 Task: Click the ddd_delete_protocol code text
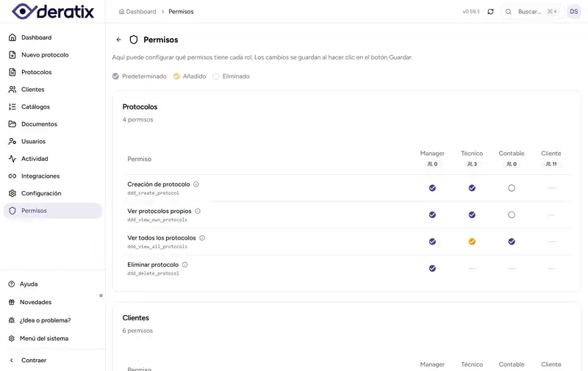pyautogui.click(x=153, y=273)
